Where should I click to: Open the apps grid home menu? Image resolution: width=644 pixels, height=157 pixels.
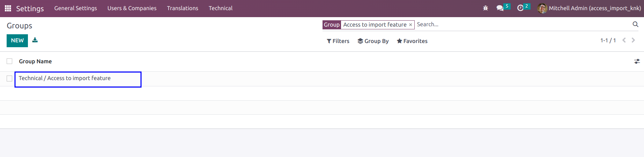8,8
